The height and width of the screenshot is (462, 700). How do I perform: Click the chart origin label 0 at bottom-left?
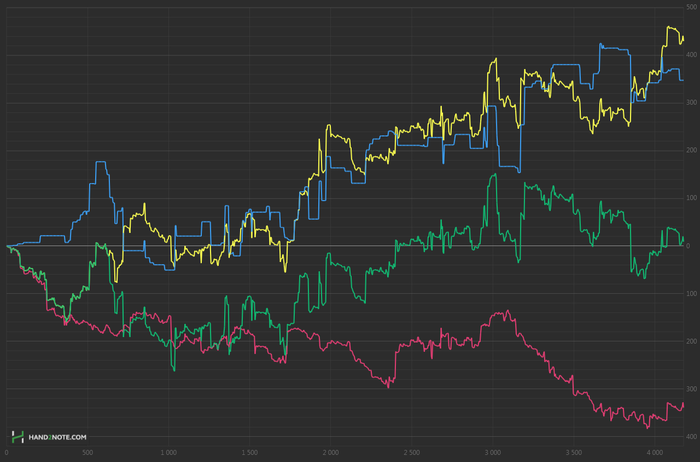point(6,452)
